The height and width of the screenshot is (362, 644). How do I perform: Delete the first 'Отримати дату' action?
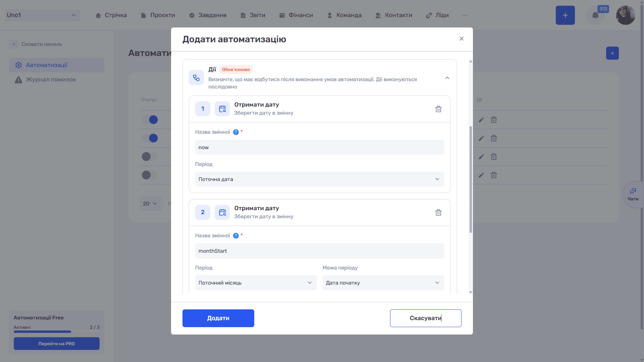click(438, 109)
